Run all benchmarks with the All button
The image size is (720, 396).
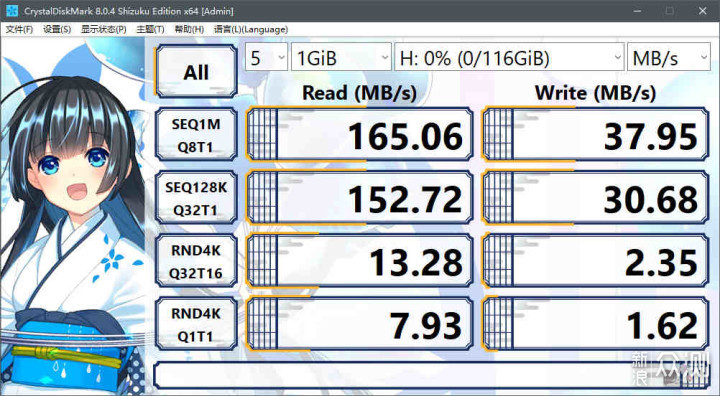click(196, 72)
